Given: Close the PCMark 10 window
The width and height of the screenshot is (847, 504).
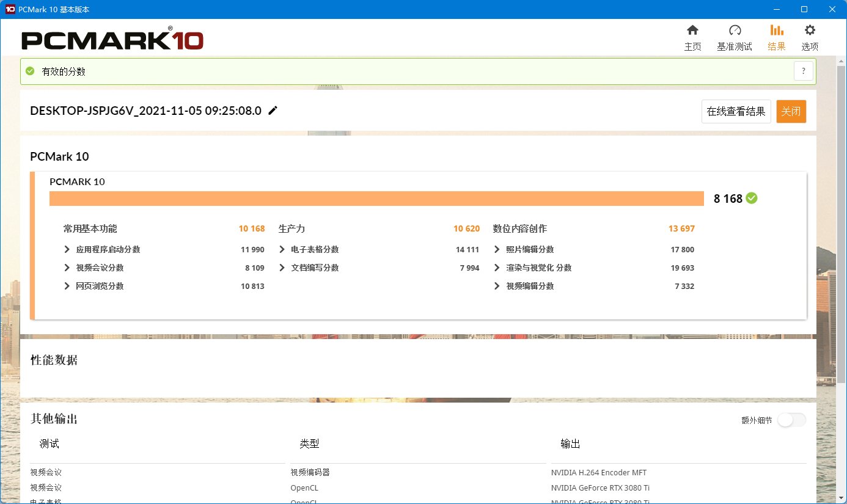Looking at the screenshot, I should coord(832,9).
